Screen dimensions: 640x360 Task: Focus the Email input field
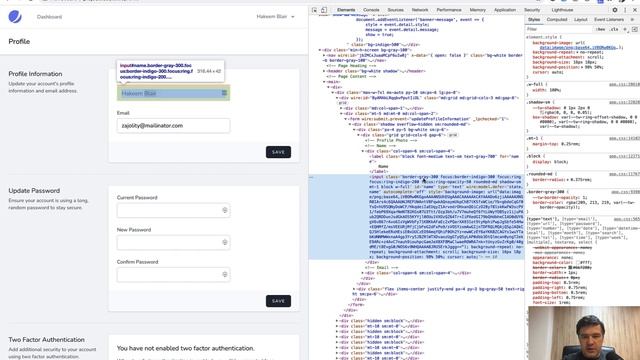coord(173,126)
